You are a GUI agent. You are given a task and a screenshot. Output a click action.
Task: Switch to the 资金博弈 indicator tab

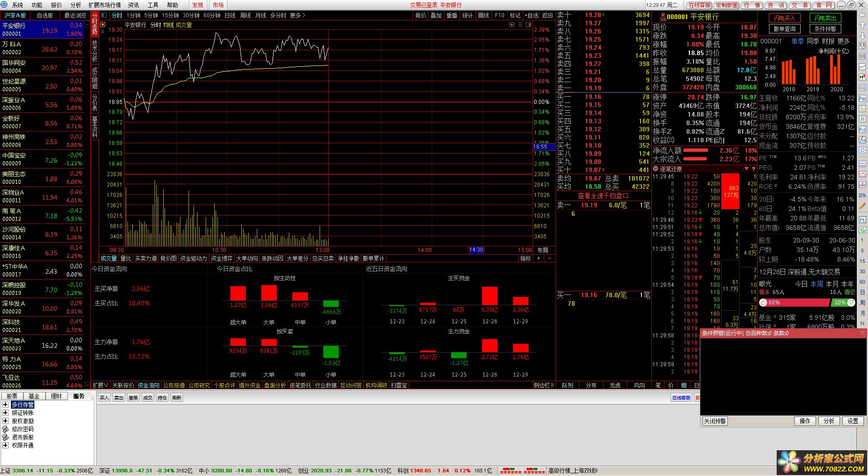pyautogui.click(x=222, y=258)
